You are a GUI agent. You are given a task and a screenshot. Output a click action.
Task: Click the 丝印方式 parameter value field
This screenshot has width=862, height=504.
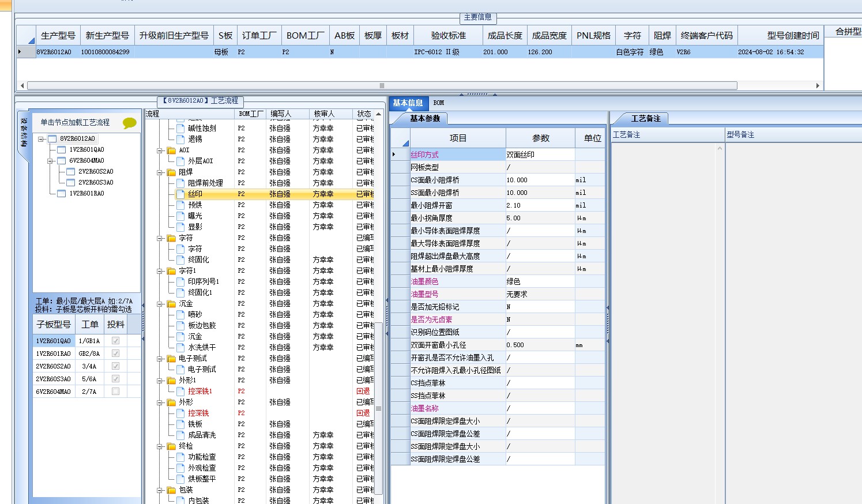540,155
